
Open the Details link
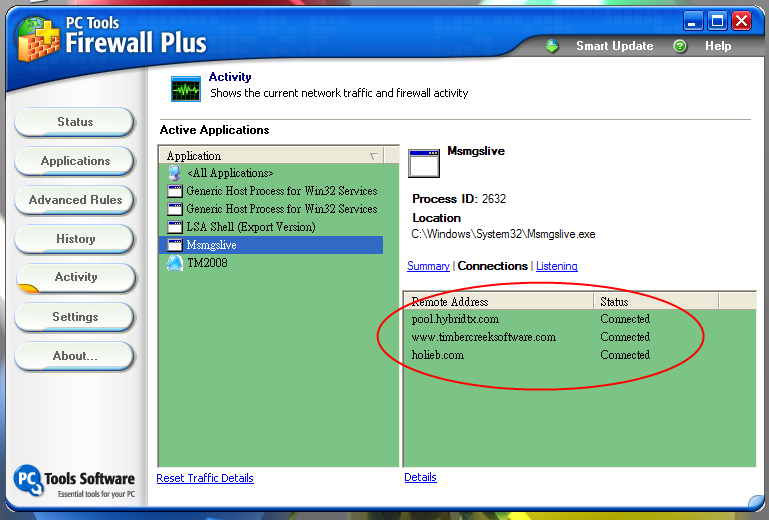420,477
